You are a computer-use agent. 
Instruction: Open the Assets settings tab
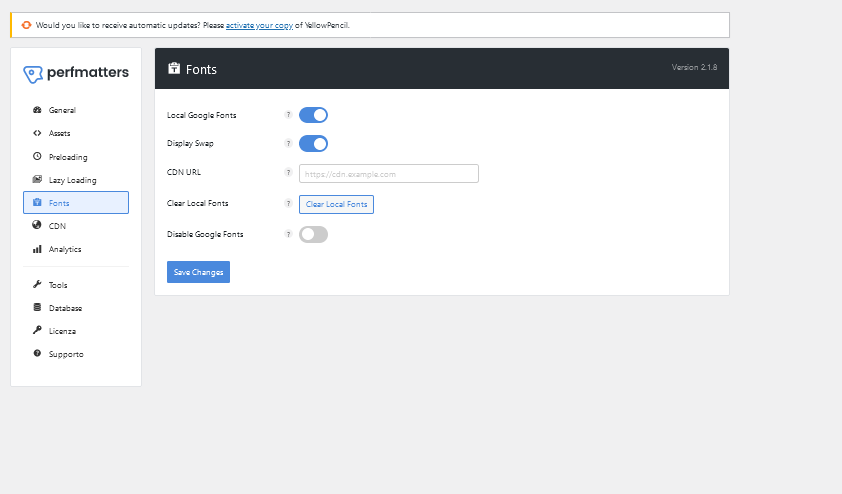pyautogui.click(x=76, y=133)
